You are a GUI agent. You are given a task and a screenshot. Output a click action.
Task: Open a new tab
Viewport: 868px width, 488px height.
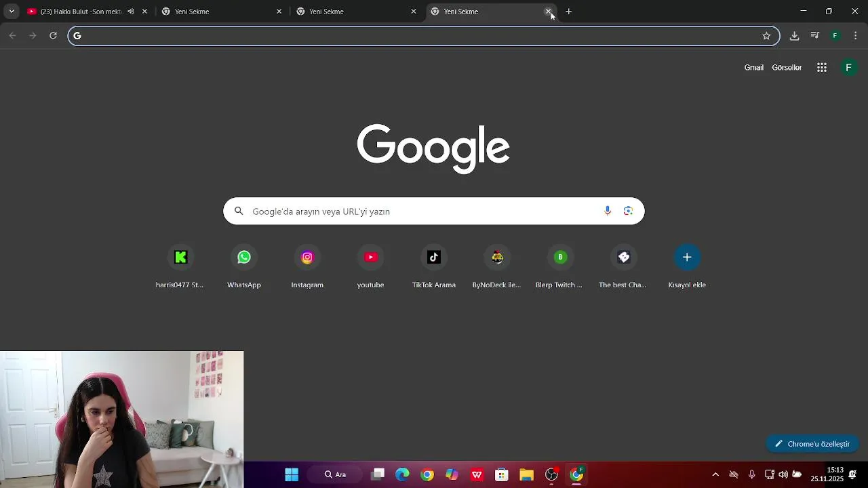click(x=569, y=12)
